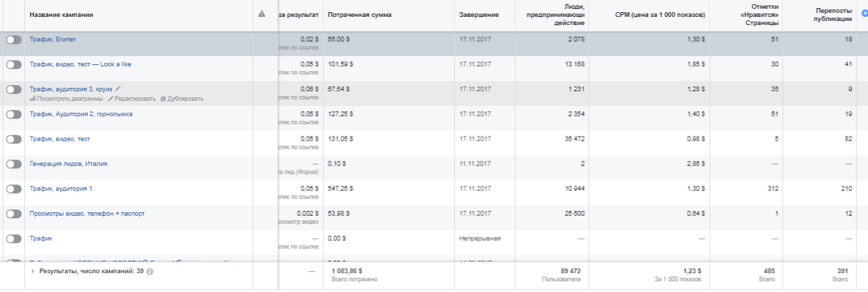
Task: Open the "Трафик, аудитория 1." campaign
Action: point(61,189)
